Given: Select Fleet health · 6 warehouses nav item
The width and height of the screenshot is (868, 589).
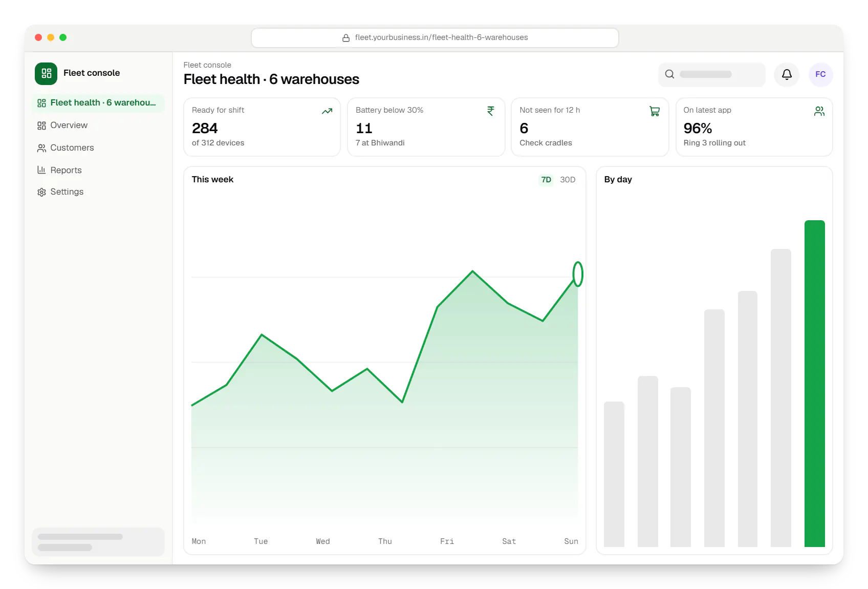Looking at the screenshot, I should pos(98,103).
